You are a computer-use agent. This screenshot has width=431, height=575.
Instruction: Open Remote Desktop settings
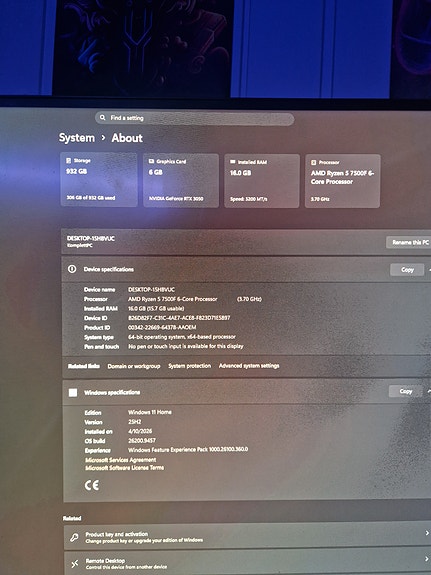click(247, 563)
